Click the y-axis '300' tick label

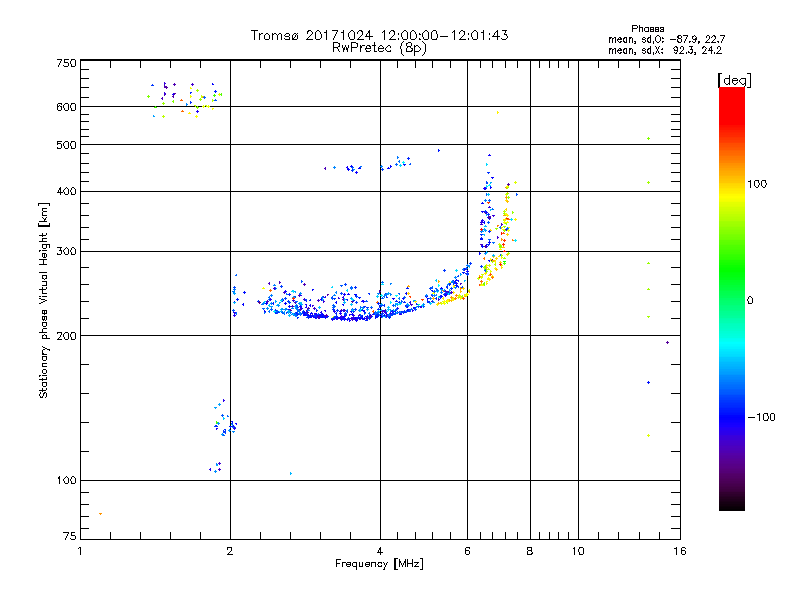point(66,252)
